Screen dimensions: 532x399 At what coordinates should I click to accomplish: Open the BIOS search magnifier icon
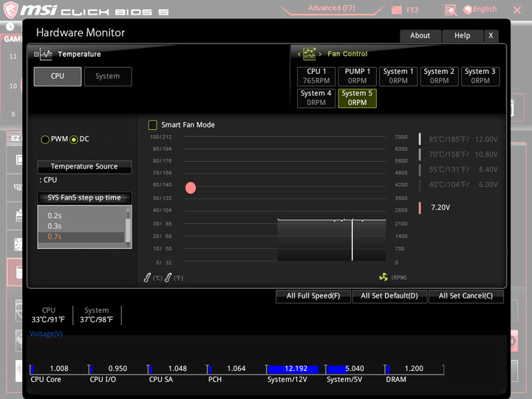click(451, 10)
